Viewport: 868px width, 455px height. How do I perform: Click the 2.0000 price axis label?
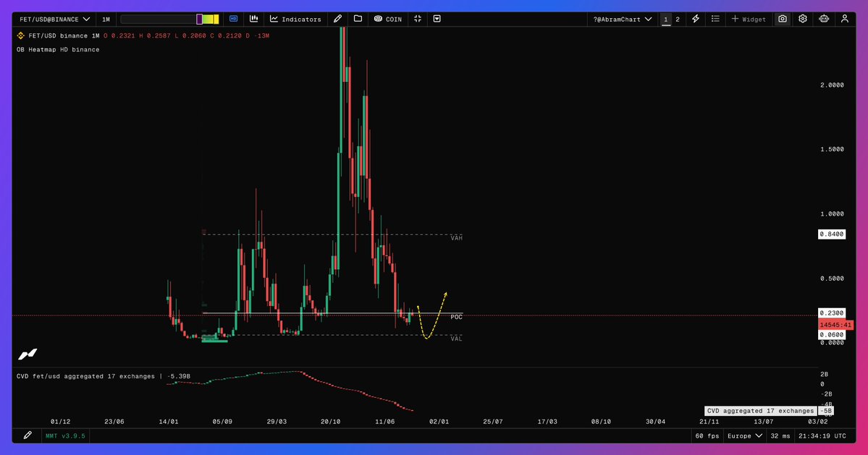832,85
